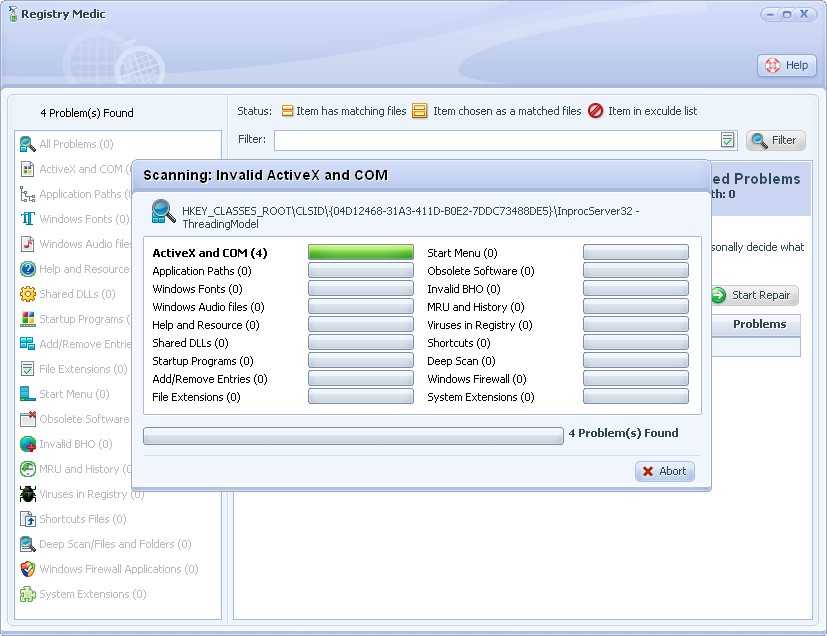Select 'Windows Fonts (0)' sidebar entry
The width and height of the screenshot is (827, 636).
coord(84,219)
